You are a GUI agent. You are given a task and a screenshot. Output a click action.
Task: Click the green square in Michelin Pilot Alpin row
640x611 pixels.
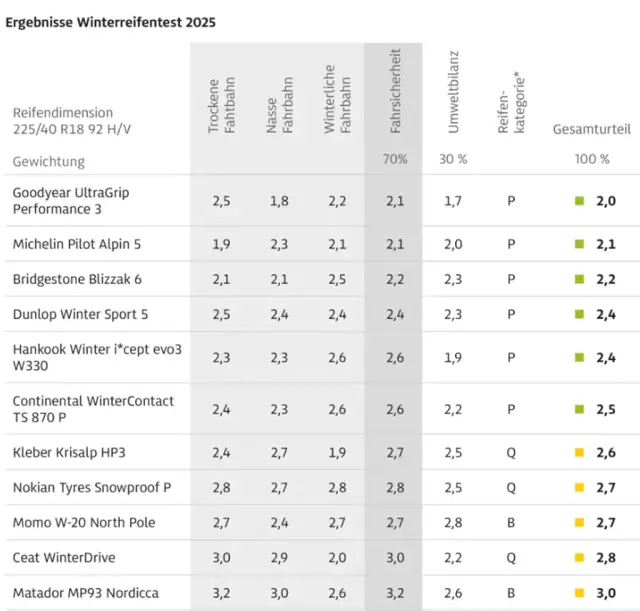pos(579,244)
